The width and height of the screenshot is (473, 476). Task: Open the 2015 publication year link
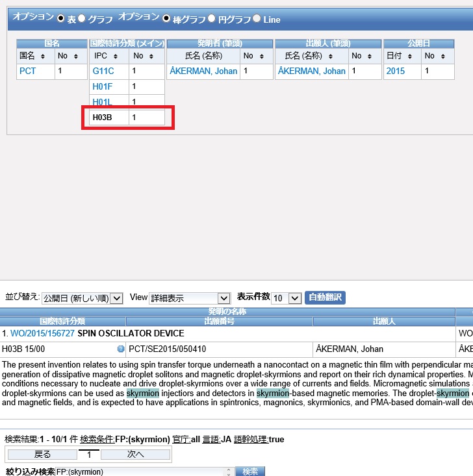coord(395,71)
